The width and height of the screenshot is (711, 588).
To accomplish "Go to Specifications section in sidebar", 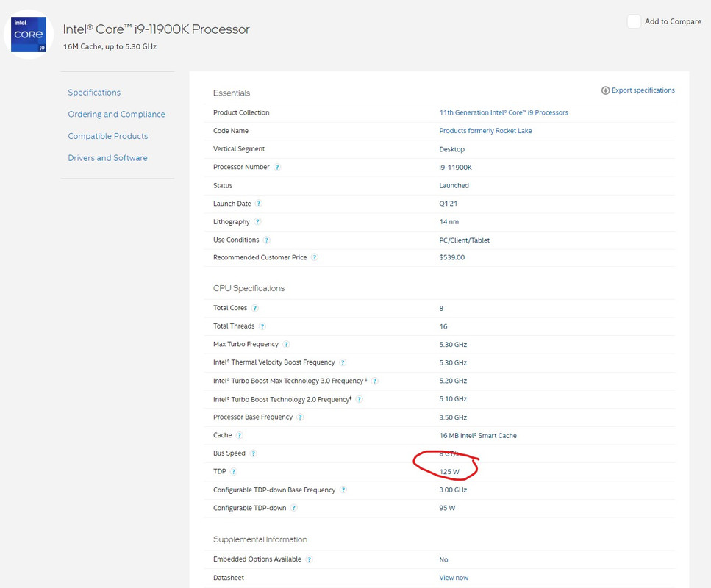I will (94, 93).
